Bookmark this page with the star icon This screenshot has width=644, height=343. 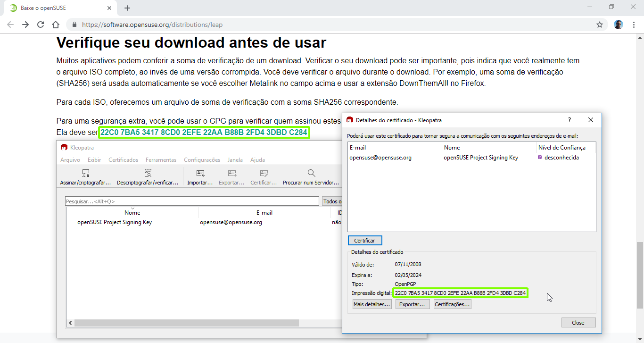tap(600, 25)
